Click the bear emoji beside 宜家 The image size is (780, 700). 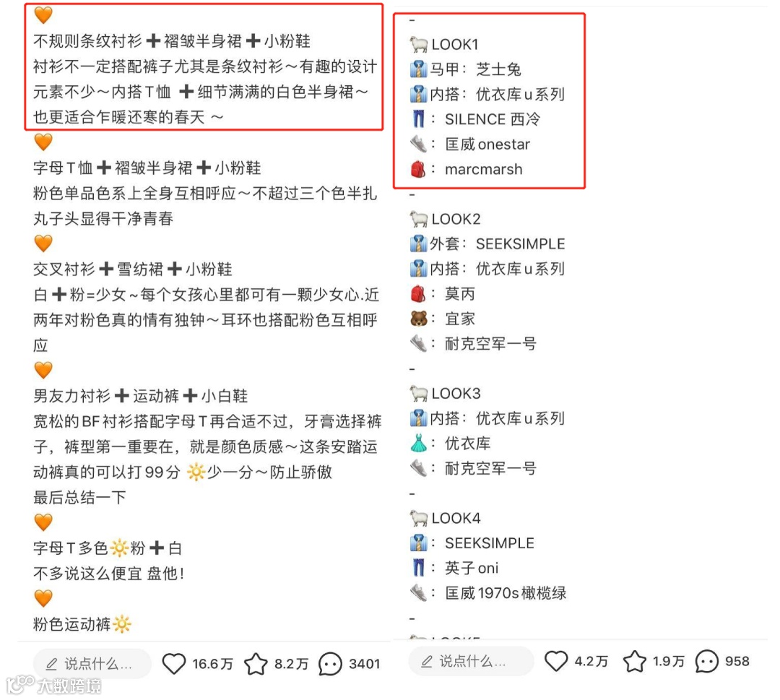click(x=419, y=319)
